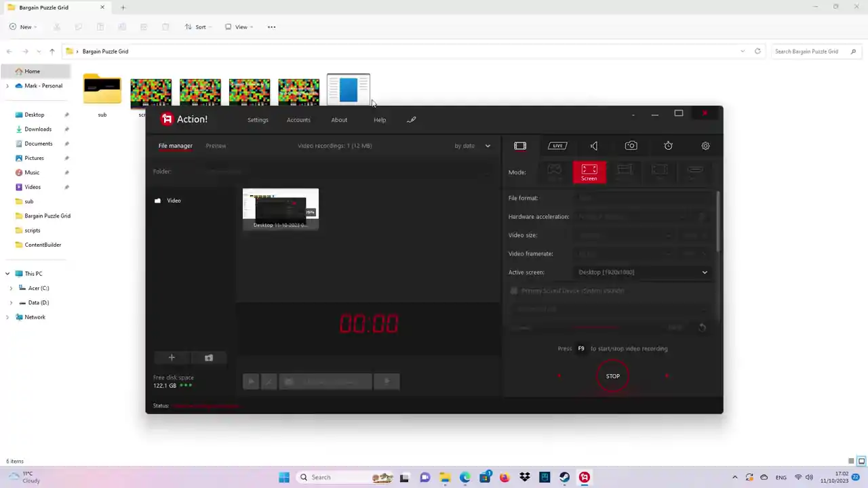Open the screenshots camera tab

coord(631,146)
